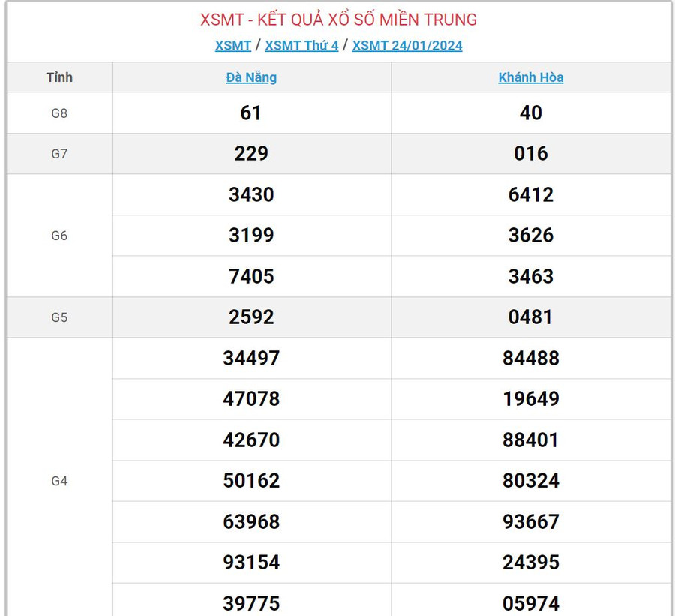Open the Khánh Hòa province link
The width and height of the screenshot is (675, 616).
tap(531, 77)
